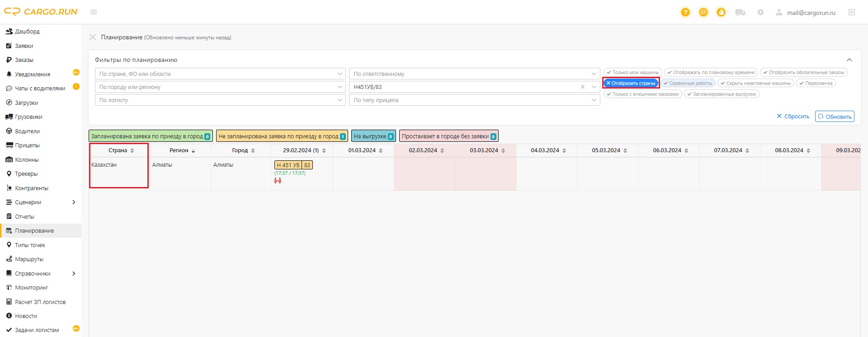
Task: Click the Обновить button
Action: [835, 117]
